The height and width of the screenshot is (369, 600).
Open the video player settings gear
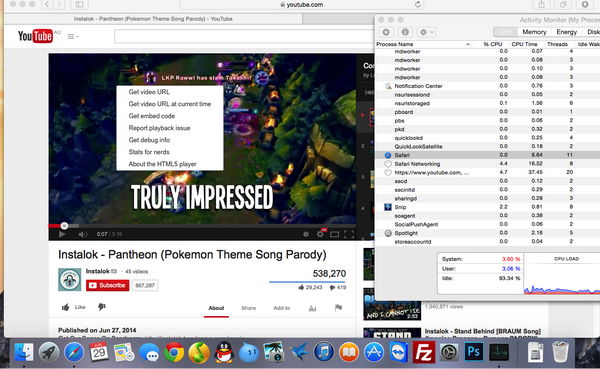point(320,234)
